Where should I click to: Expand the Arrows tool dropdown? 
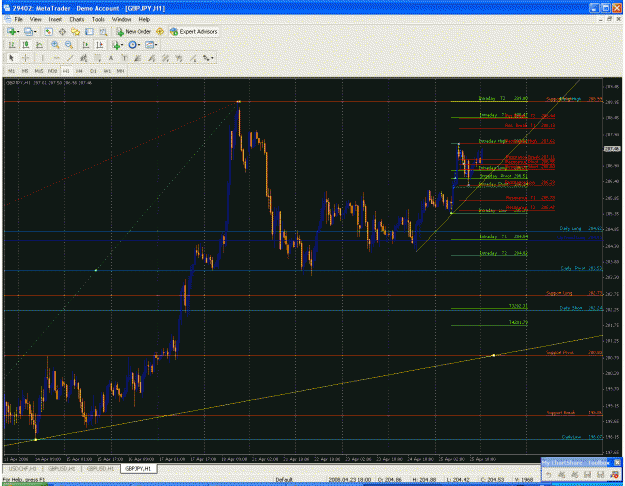(212, 58)
